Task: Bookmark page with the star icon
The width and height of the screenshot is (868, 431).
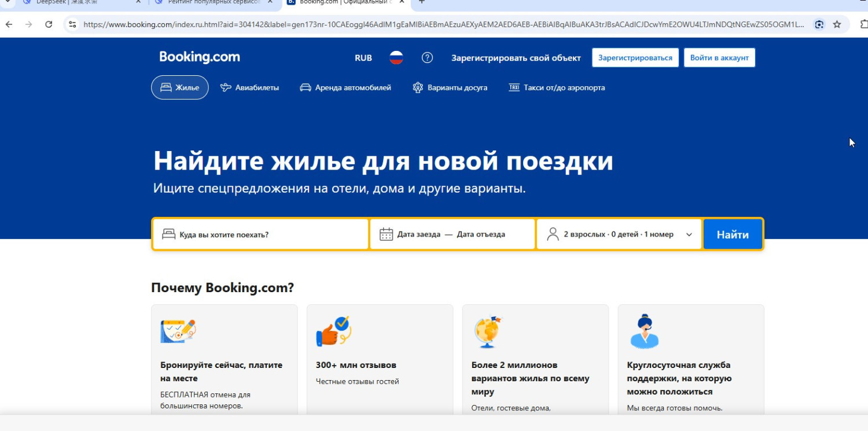Action: [x=837, y=24]
